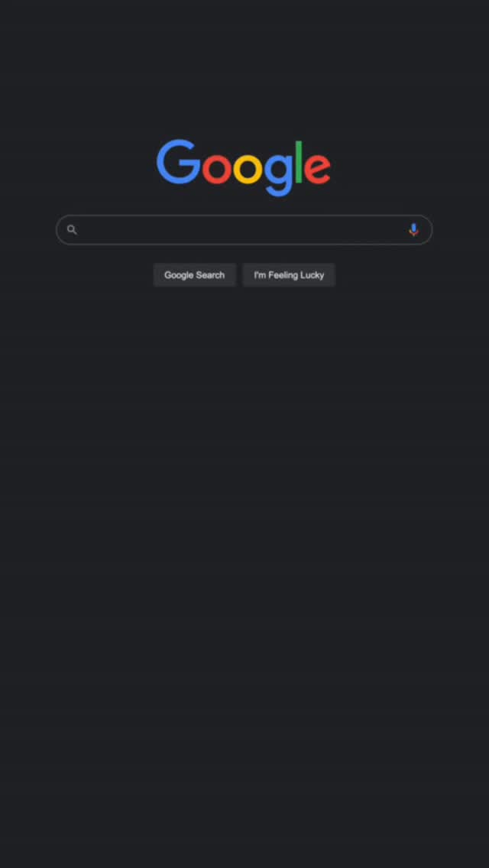Click the microphone voice search icon
489x868 pixels.
point(413,230)
